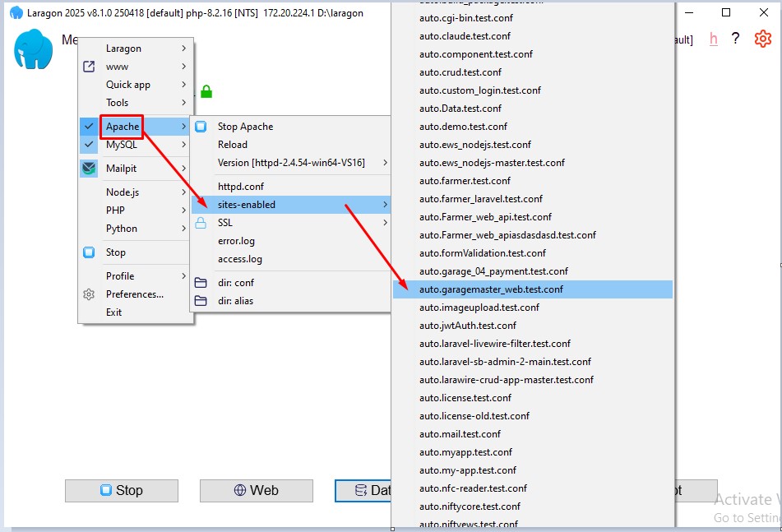This screenshot has height=532, width=782.
Task: Open auto.claude.test.conf
Action: pyautogui.click(x=533, y=36)
